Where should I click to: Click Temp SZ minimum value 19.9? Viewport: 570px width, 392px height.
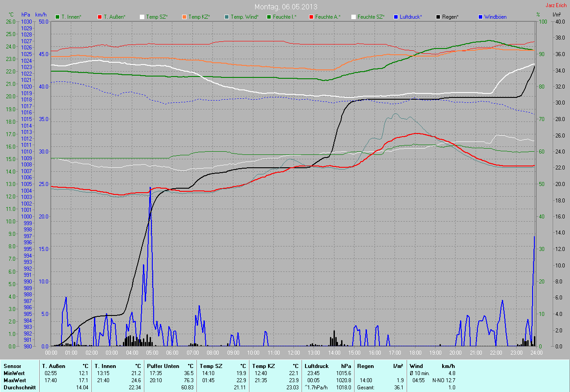coord(241,373)
